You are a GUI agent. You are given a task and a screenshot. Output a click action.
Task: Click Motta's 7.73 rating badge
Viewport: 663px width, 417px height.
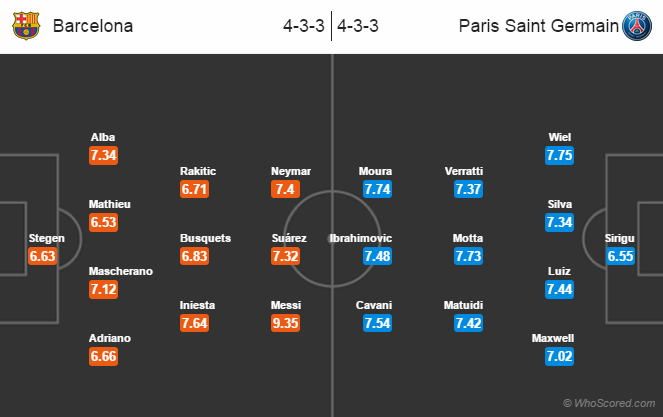(467, 256)
